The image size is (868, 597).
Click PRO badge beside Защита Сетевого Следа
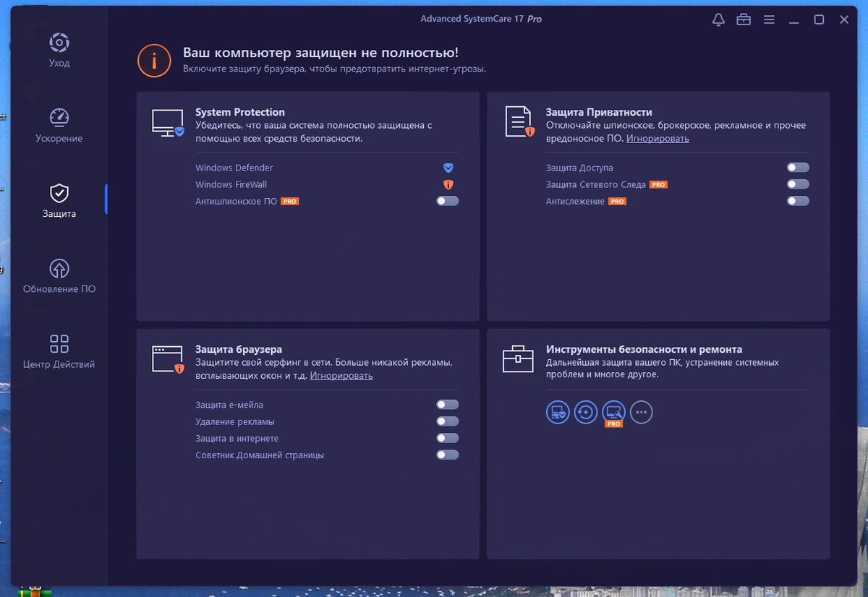click(x=658, y=184)
